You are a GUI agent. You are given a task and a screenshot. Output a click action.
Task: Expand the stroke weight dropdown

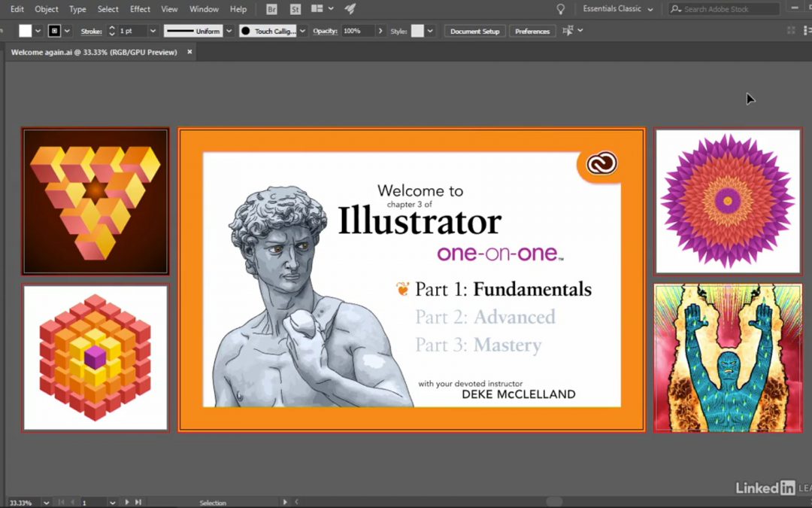click(153, 31)
